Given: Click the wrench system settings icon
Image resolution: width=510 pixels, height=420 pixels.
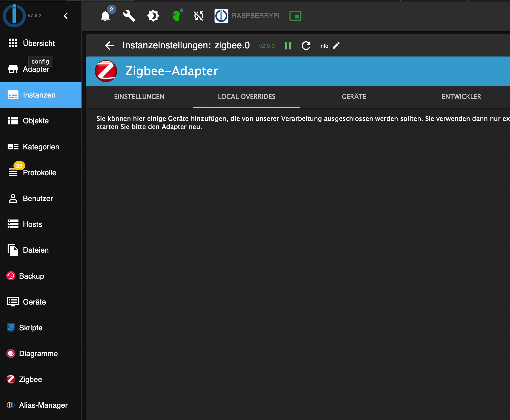Looking at the screenshot, I should (129, 16).
